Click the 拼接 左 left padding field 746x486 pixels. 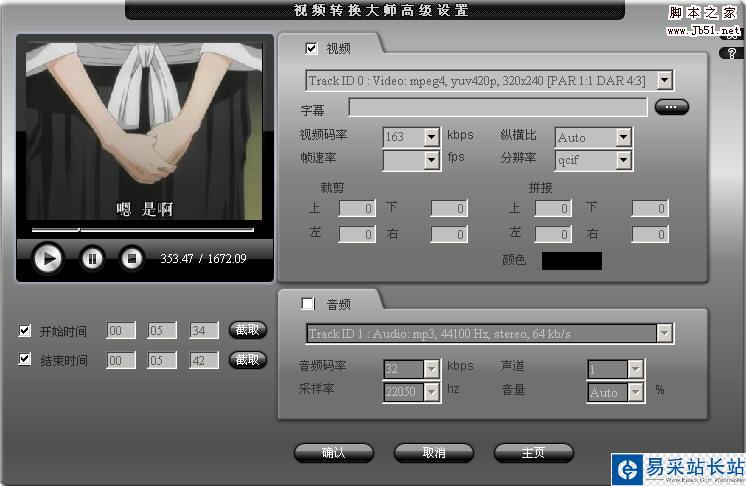[553, 234]
